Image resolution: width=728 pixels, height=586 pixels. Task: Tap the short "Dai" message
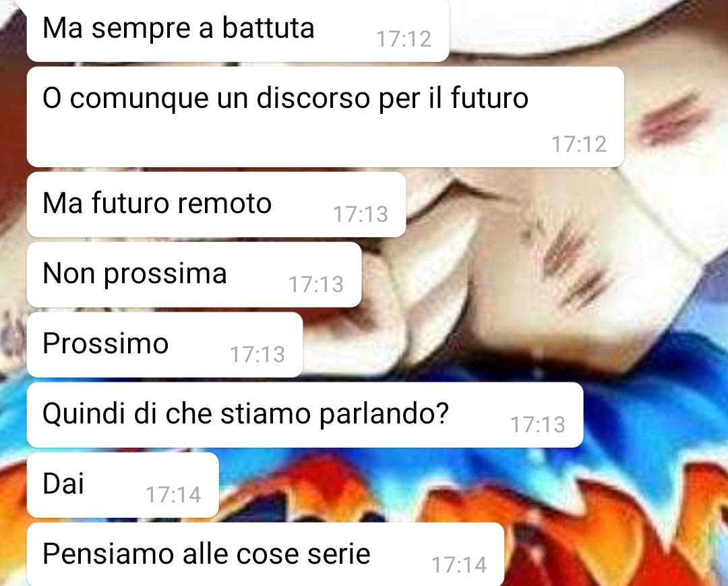123,486
